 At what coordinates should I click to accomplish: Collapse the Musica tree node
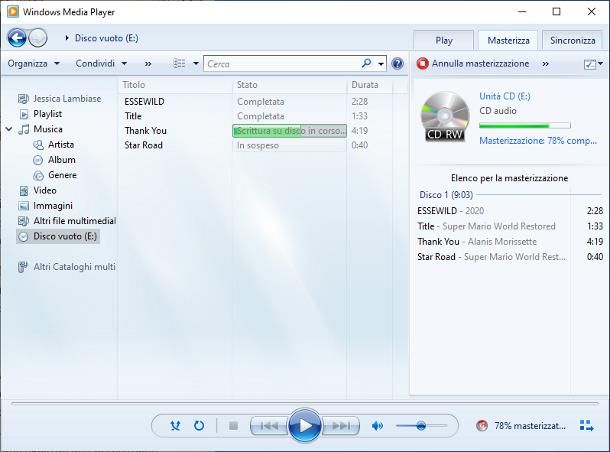tap(9, 129)
